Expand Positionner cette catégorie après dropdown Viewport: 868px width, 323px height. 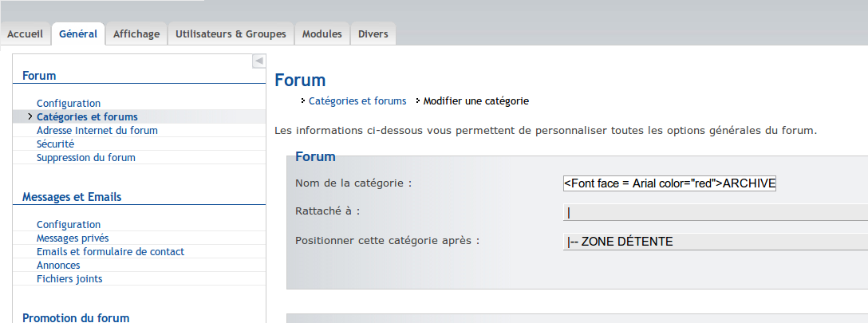coord(715,242)
